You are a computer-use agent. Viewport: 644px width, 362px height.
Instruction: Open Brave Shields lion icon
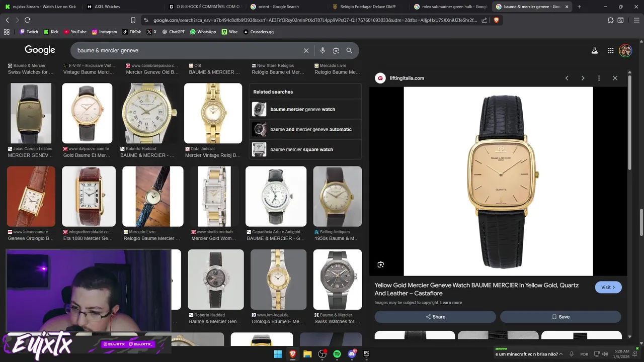(x=496, y=20)
